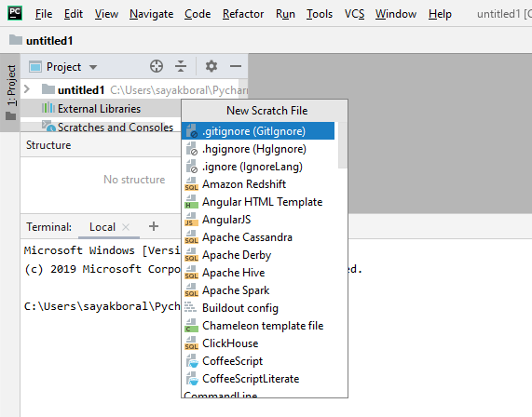
Task: Click the CoffeeScriptLiterate cup icon
Action: [x=192, y=378]
